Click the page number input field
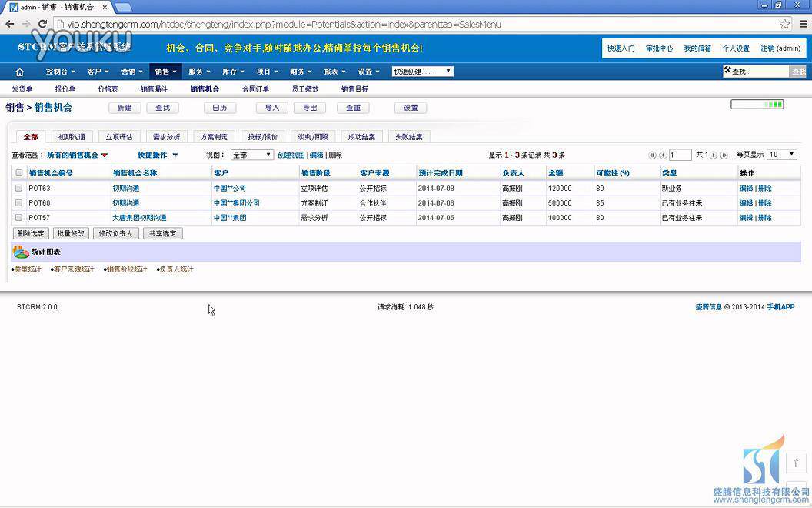The image size is (812, 508). pyautogui.click(x=680, y=154)
